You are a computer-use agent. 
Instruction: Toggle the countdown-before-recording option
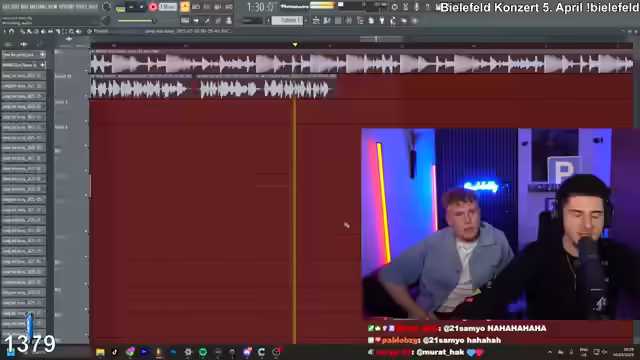pyautogui.click(x=207, y=7)
